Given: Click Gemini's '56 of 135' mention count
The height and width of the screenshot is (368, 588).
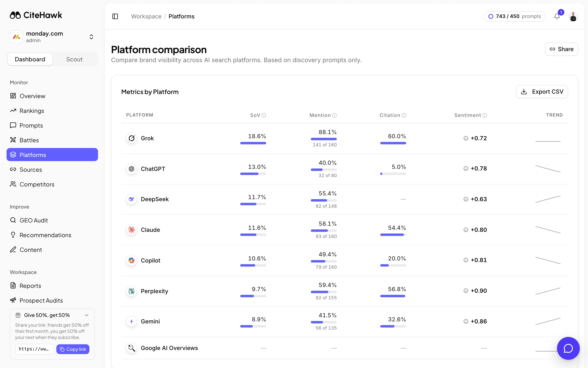Looking at the screenshot, I should (x=326, y=328).
